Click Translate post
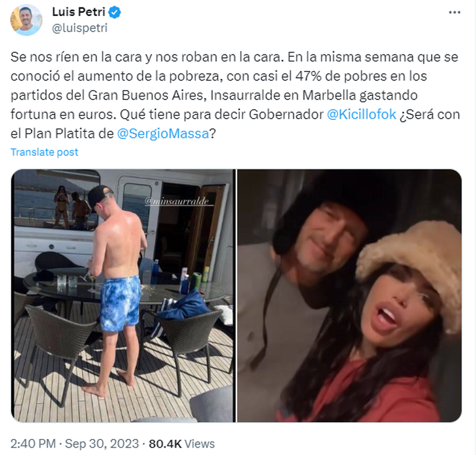The height and width of the screenshot is (455, 476). coord(45,152)
